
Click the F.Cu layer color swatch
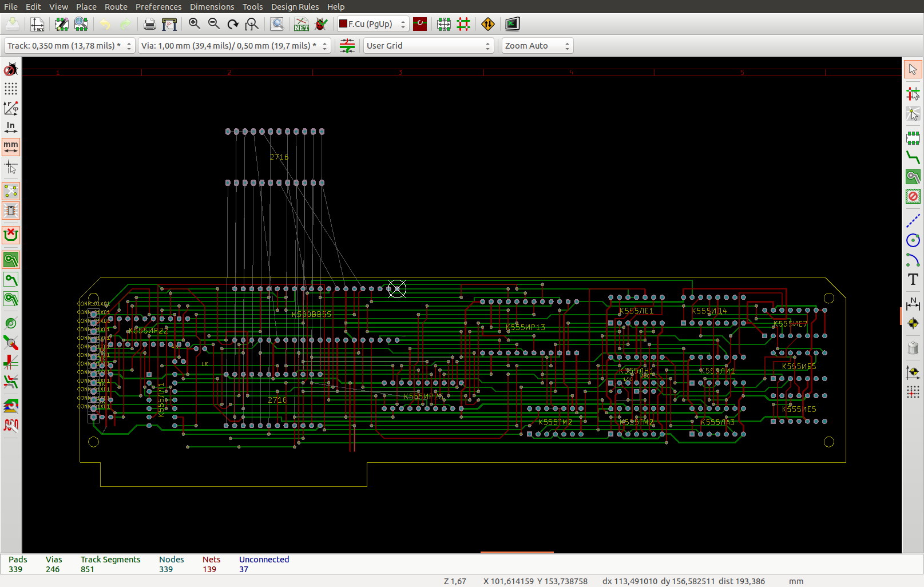click(x=343, y=24)
